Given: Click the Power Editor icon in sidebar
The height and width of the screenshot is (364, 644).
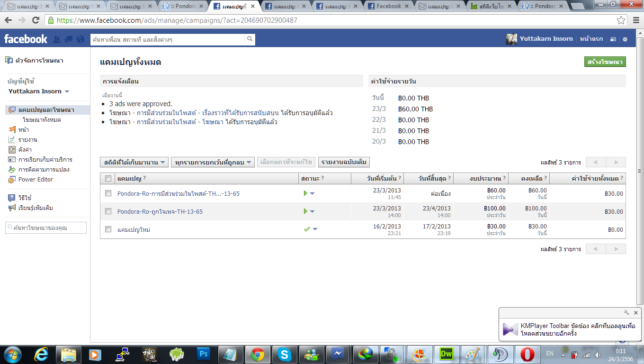Looking at the screenshot, I should [12, 180].
